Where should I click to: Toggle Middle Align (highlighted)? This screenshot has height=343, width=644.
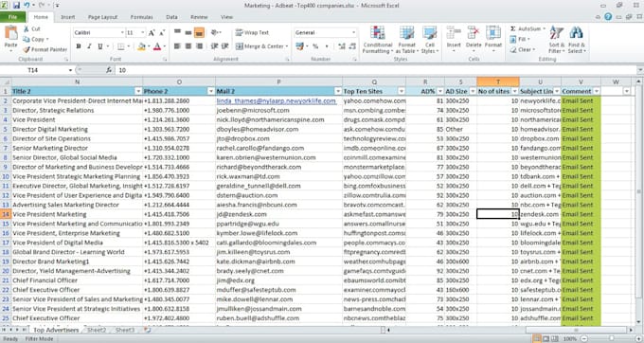coord(199,32)
